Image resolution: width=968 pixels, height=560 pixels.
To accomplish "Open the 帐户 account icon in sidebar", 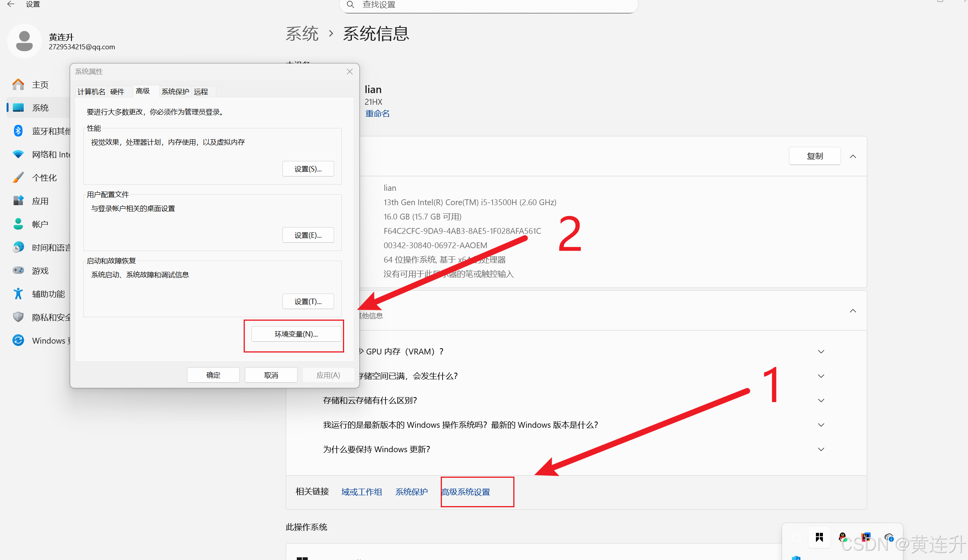I will coord(18,224).
